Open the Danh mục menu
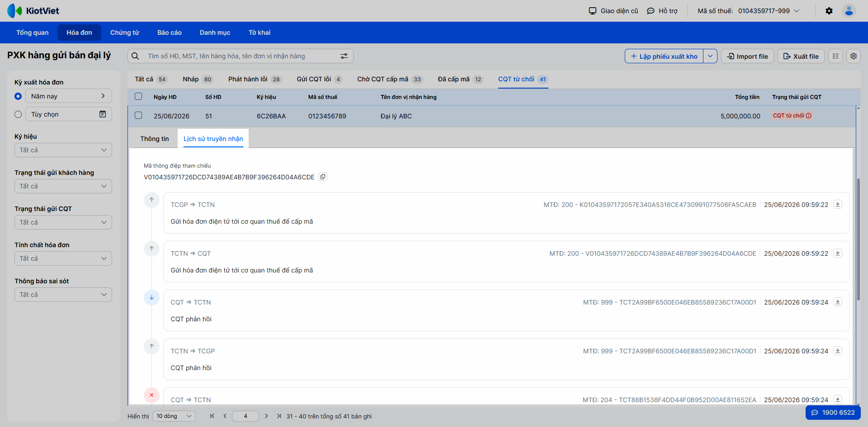Screen dimensions: 868x427 (x=215, y=33)
